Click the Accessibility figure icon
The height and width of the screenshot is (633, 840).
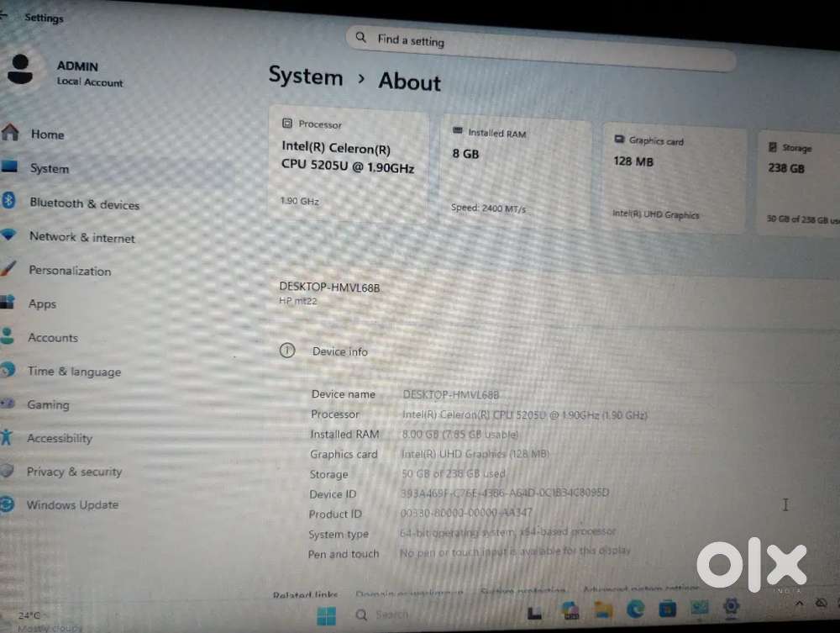(7, 437)
